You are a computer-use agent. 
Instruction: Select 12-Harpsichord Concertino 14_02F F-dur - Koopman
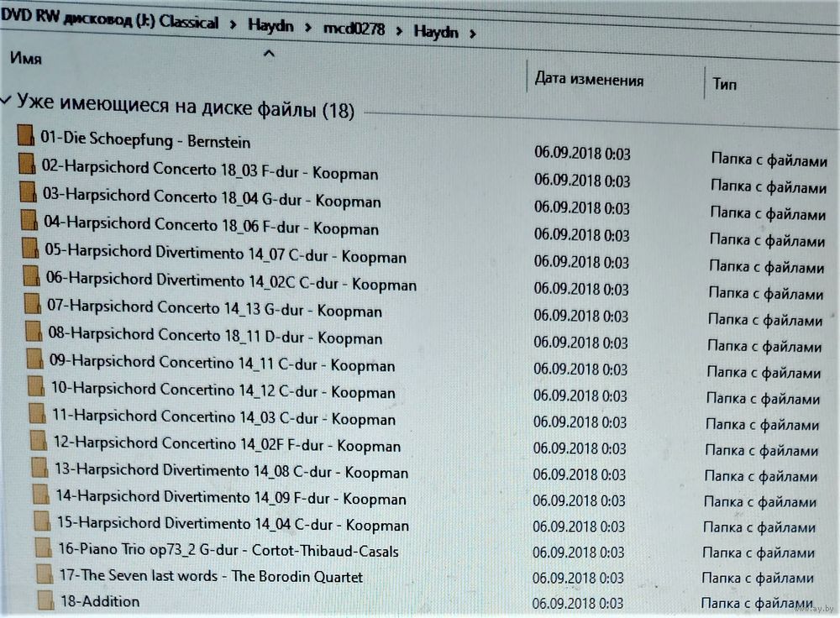click(x=227, y=444)
